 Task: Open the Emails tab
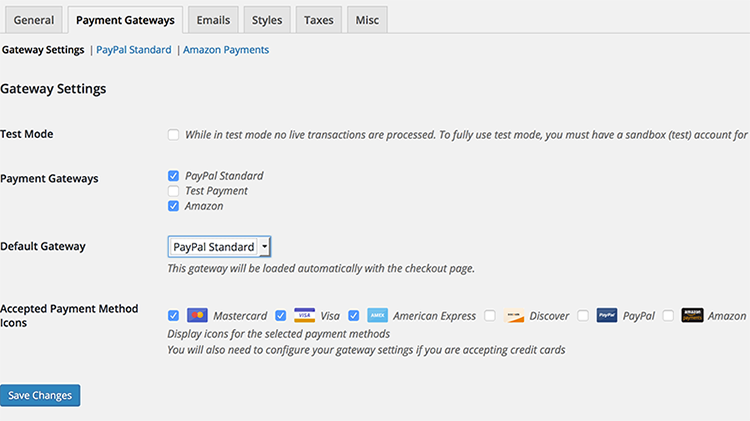pyautogui.click(x=213, y=20)
